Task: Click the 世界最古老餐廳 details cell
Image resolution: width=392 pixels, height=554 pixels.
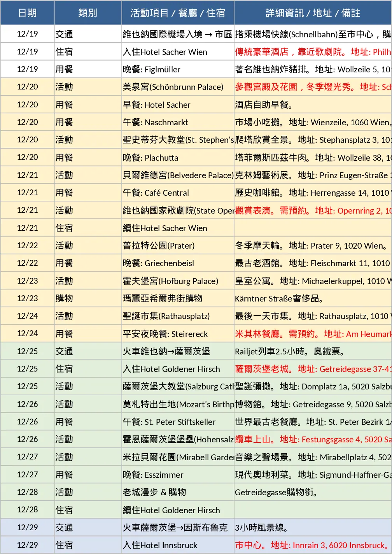Action: click(313, 422)
